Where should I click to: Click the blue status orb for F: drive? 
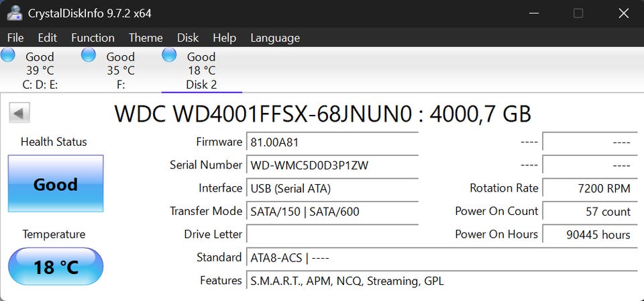(x=89, y=55)
